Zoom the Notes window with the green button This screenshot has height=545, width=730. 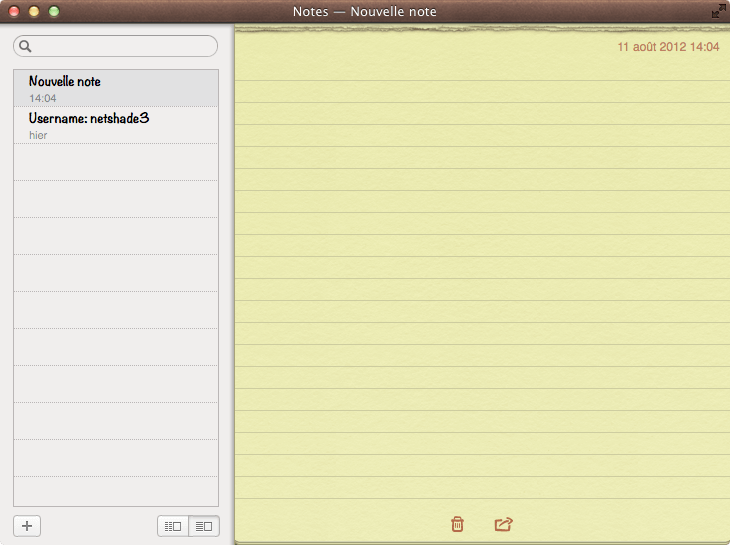[x=54, y=11]
